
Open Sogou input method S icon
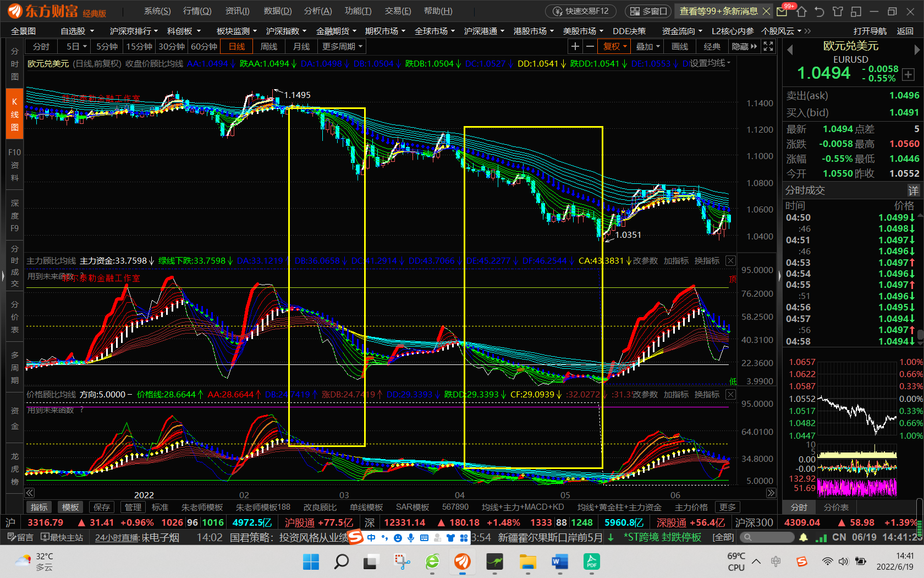click(356, 537)
